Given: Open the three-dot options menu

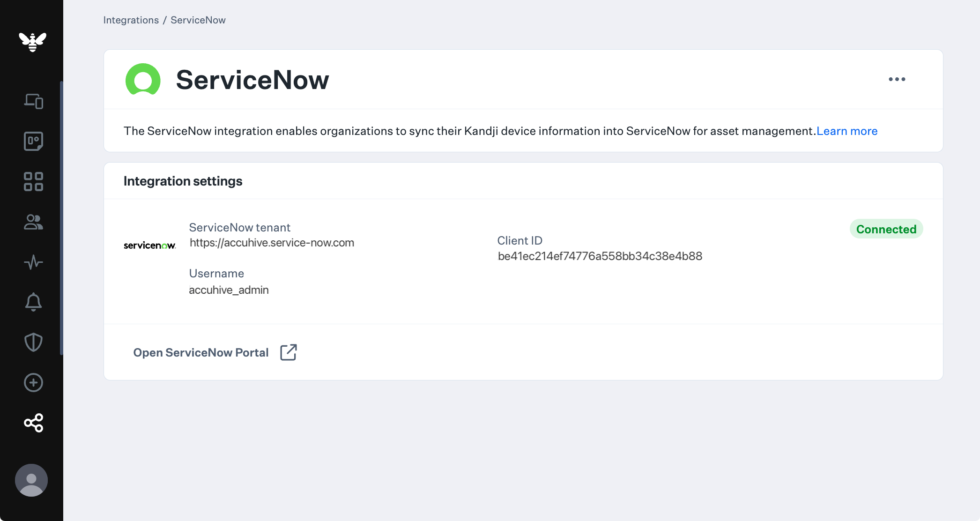Looking at the screenshot, I should pos(897,79).
